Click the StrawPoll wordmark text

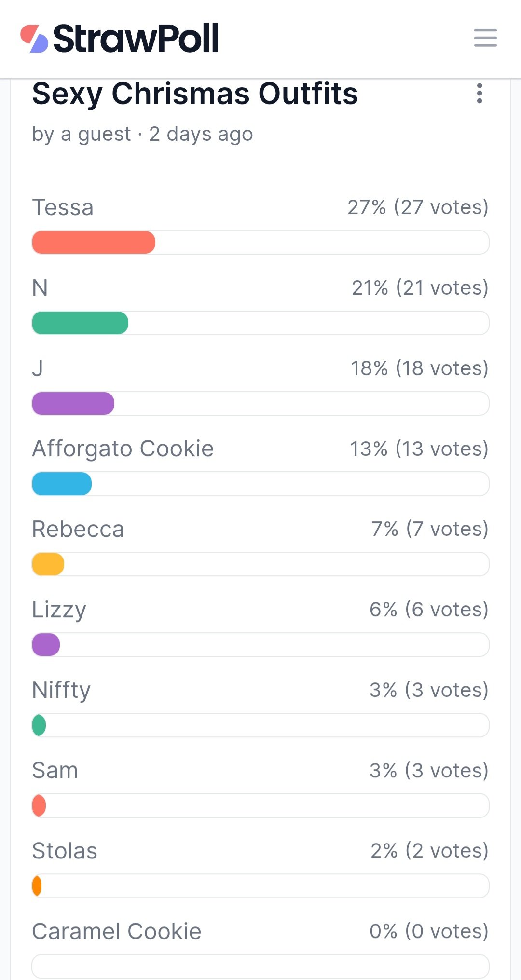click(136, 38)
